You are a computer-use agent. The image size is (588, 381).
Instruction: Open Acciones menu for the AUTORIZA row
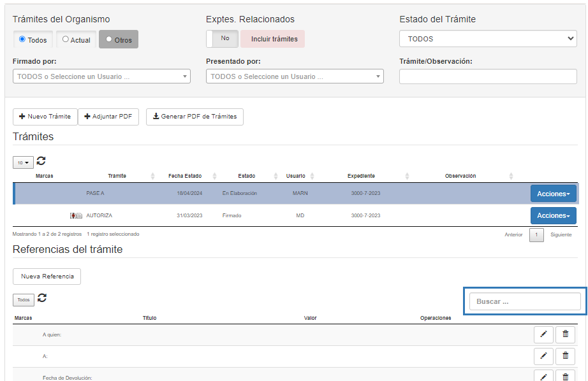[x=553, y=215]
